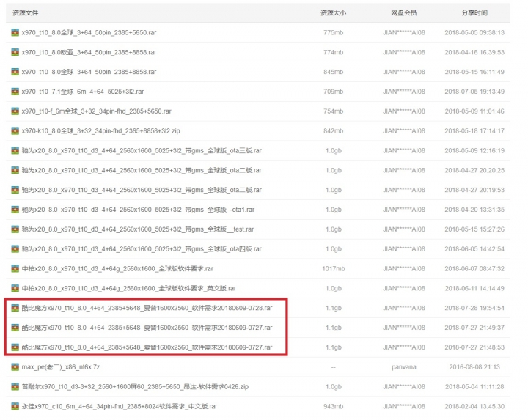Open 永佳x970_c10_6m 中文版.rar file name
This screenshot has height=420, width=528.
(120, 406)
